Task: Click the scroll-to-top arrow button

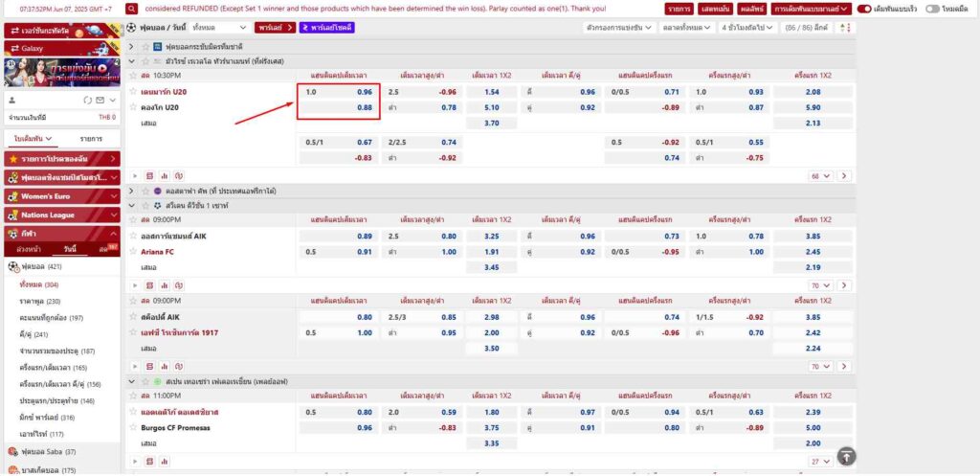Action: coord(845,456)
